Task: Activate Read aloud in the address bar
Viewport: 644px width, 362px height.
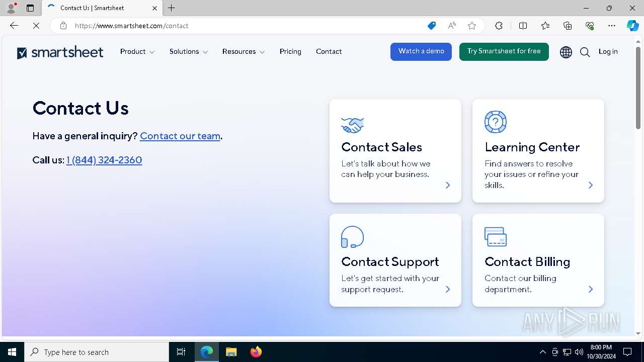Action: click(452, 26)
